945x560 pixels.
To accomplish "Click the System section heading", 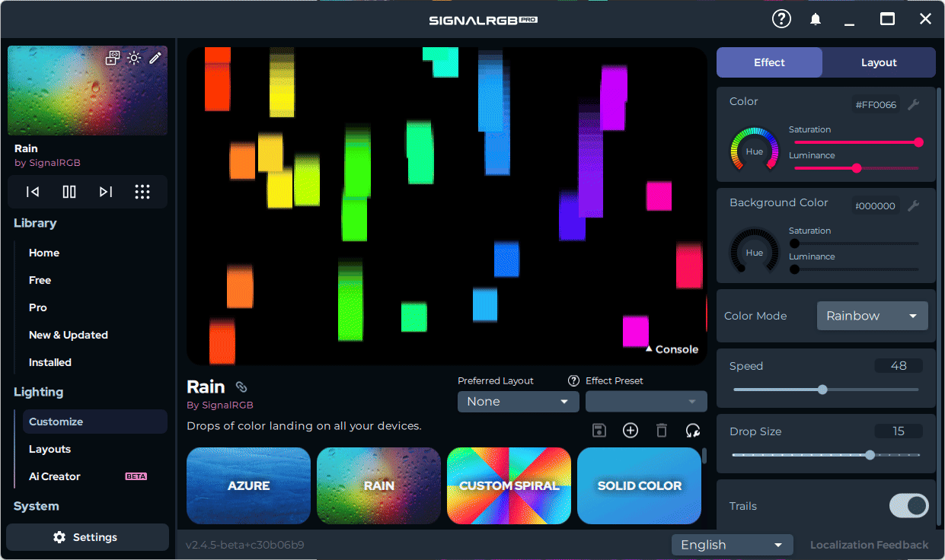I will [37, 506].
